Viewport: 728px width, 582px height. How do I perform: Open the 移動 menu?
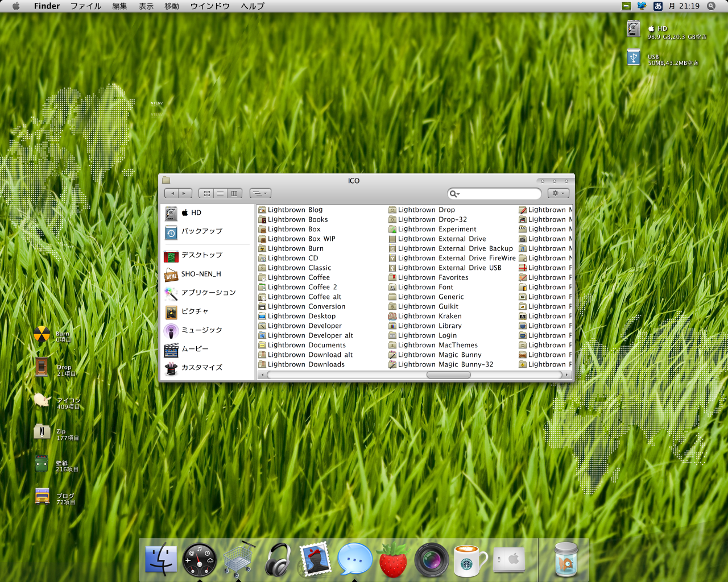172,6
